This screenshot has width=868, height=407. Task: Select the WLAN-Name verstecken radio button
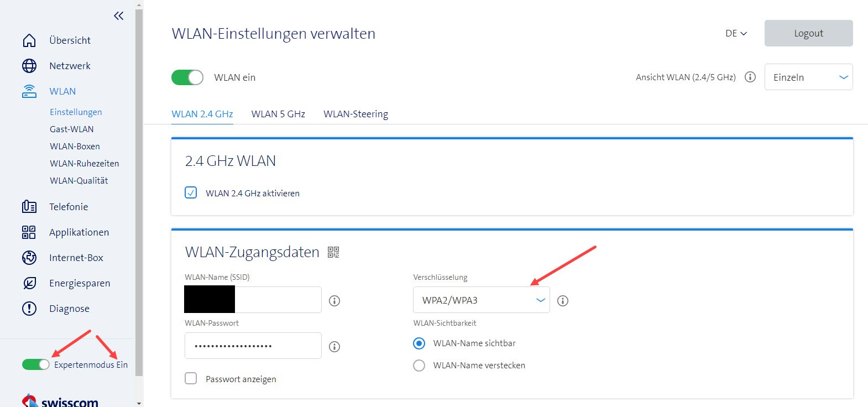click(419, 366)
